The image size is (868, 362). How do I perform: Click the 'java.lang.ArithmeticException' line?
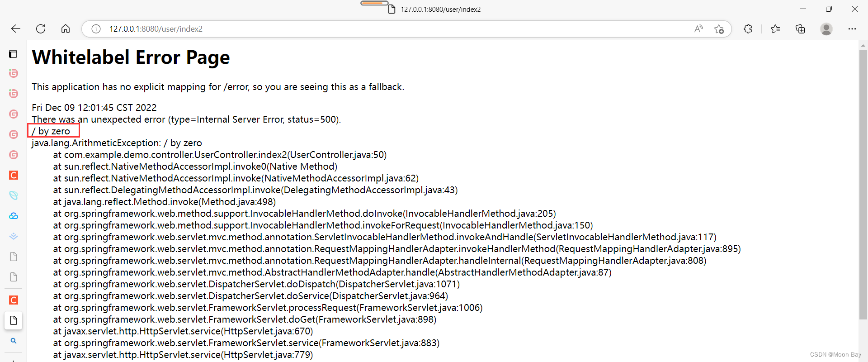pos(117,143)
